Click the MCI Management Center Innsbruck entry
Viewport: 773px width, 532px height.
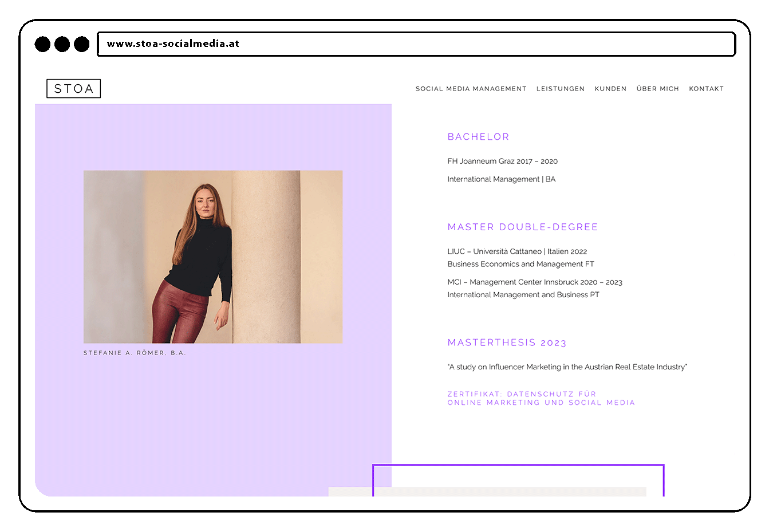(535, 288)
